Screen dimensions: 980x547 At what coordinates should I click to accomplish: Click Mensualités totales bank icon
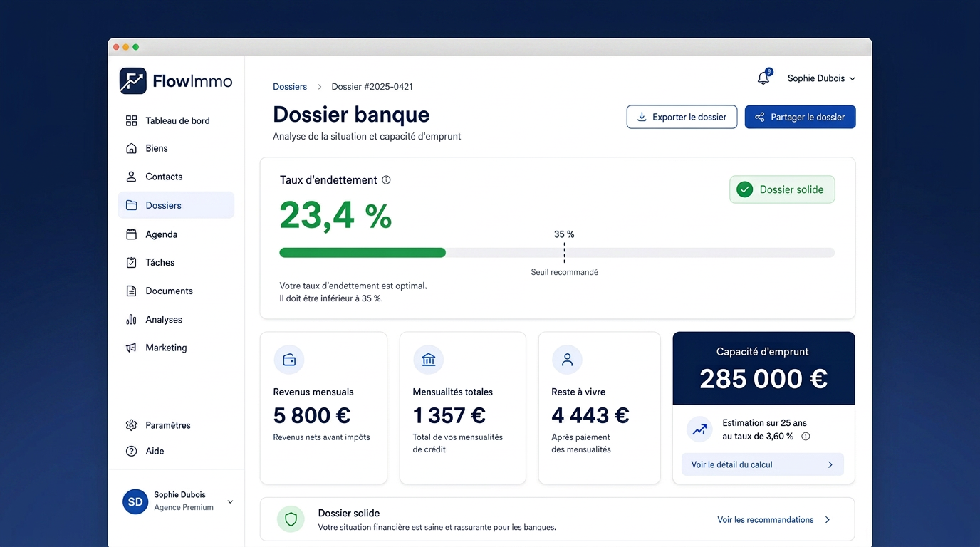click(429, 360)
